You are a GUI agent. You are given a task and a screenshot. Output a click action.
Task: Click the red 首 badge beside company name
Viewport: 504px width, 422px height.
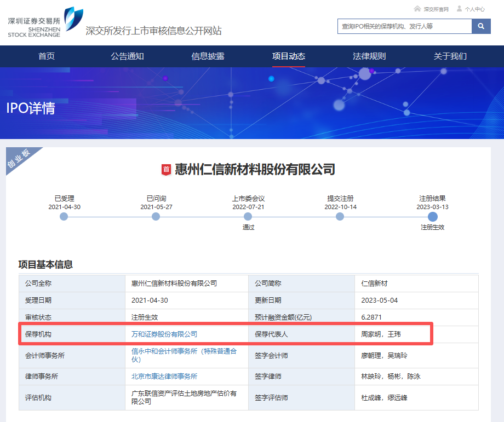[166, 170]
